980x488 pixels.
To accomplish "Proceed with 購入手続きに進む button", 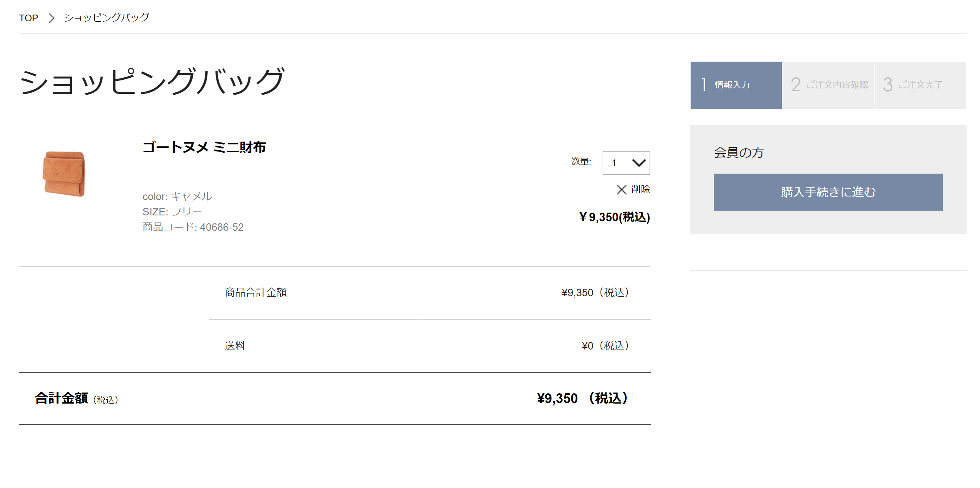I will click(x=828, y=192).
